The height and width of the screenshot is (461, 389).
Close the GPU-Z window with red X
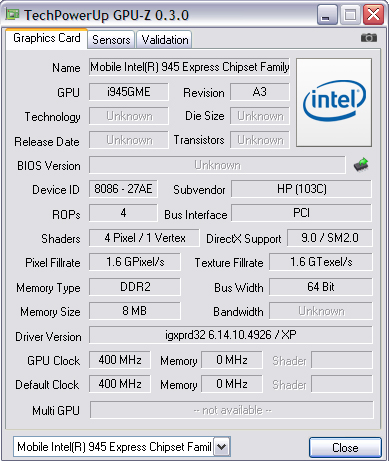[x=373, y=15]
